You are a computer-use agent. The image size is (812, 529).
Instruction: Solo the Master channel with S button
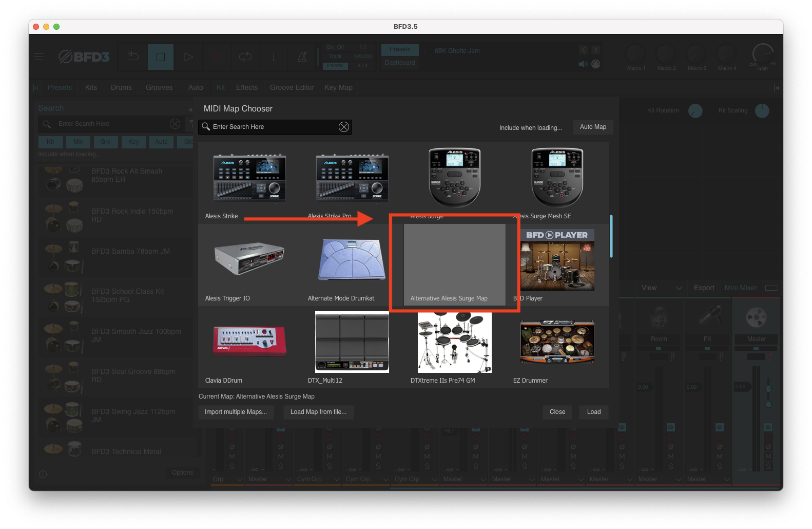768,466
